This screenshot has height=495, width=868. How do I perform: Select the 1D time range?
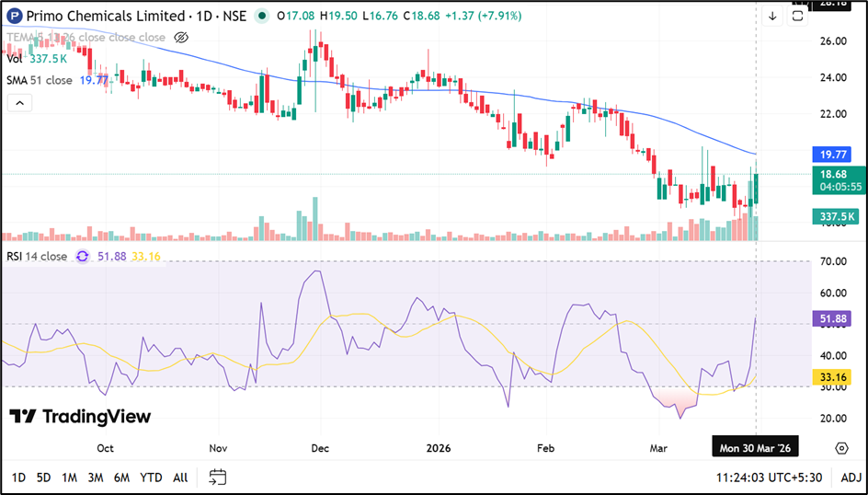coord(18,478)
